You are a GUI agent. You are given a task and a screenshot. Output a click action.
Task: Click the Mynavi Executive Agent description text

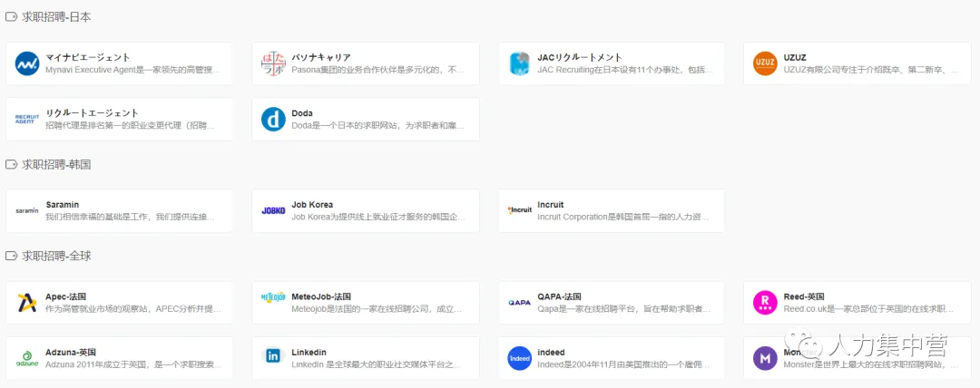coord(133,70)
